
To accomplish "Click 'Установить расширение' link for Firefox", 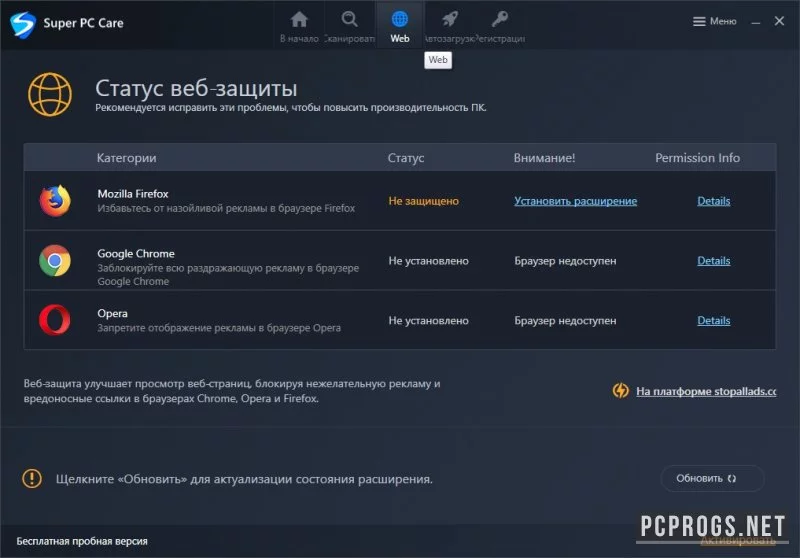I will coord(576,201).
